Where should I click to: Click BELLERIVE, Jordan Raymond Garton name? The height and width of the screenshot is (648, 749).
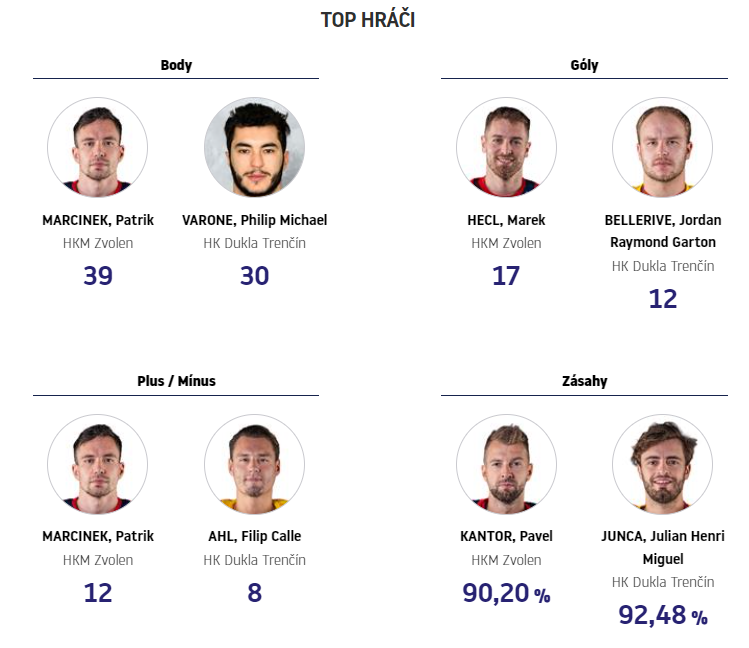[663, 231]
